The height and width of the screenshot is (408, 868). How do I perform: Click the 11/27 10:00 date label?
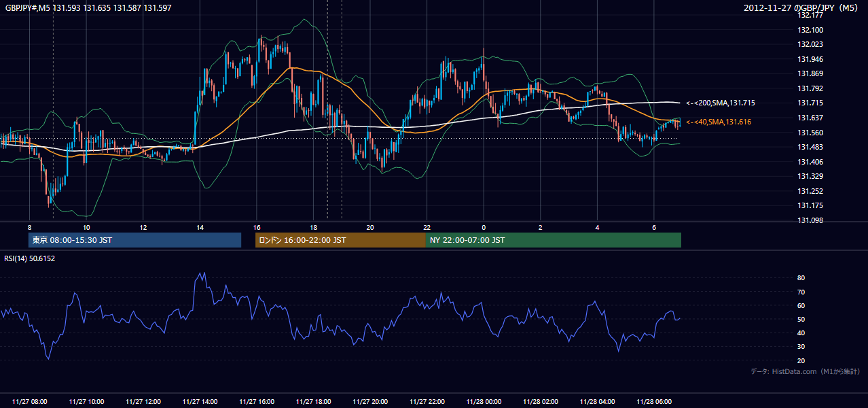86,402
